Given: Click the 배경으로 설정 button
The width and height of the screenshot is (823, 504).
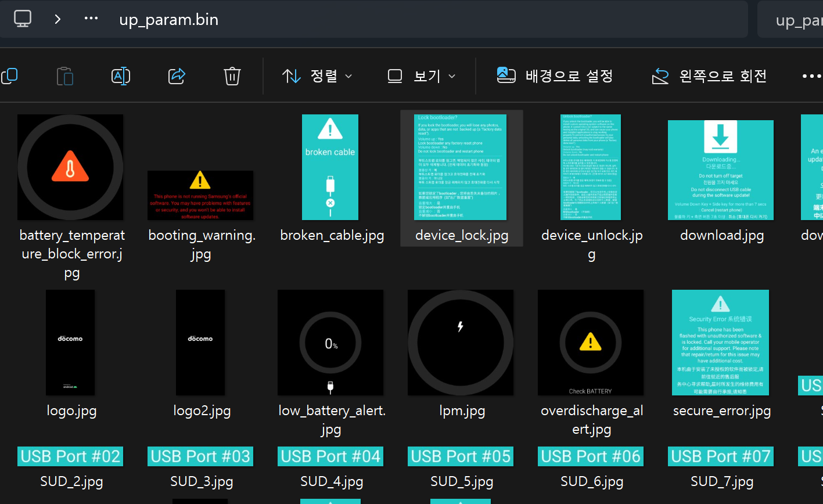Looking at the screenshot, I should click(555, 76).
